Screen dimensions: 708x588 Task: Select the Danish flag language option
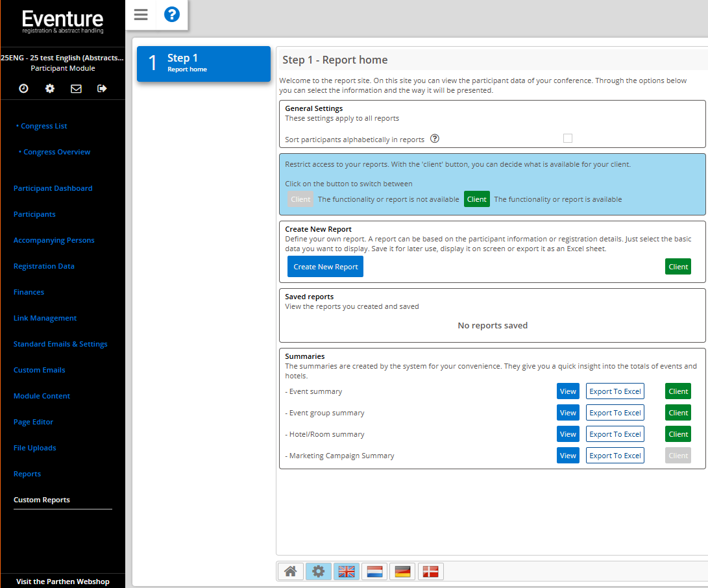click(431, 571)
